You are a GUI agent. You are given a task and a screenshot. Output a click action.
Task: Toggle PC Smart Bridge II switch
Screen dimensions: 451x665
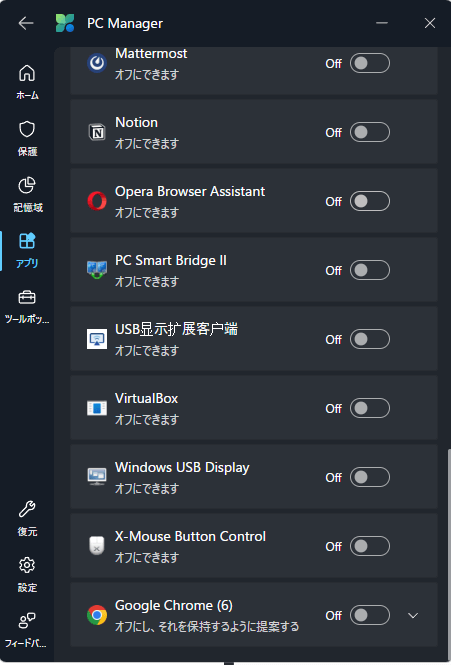(x=370, y=270)
